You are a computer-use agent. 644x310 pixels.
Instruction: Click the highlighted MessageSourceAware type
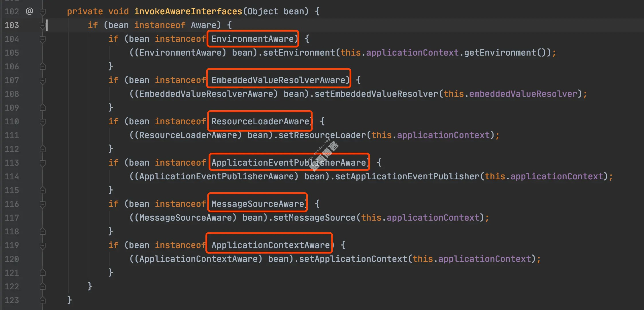pyautogui.click(x=258, y=204)
